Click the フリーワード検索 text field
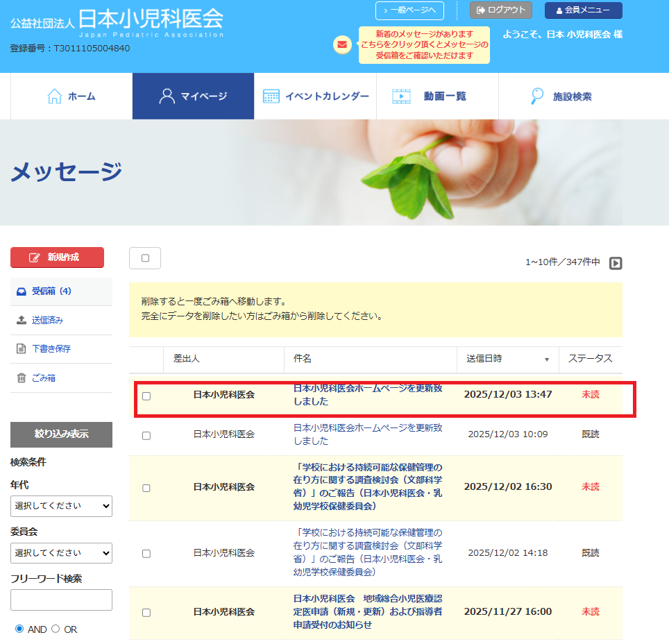 point(61,600)
